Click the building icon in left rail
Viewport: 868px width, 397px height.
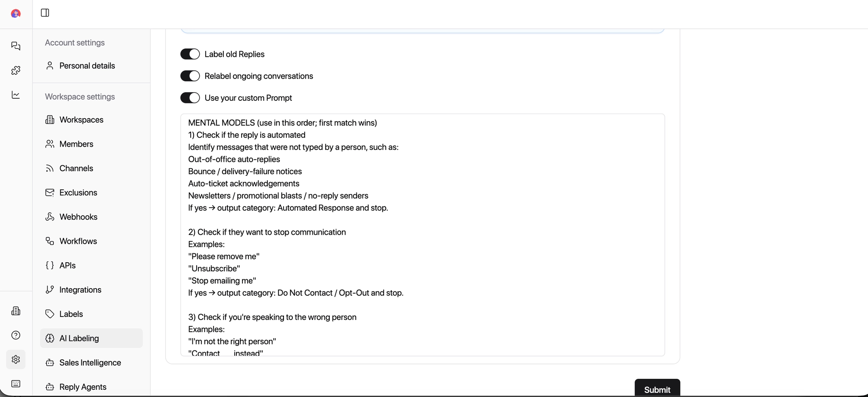point(16,311)
